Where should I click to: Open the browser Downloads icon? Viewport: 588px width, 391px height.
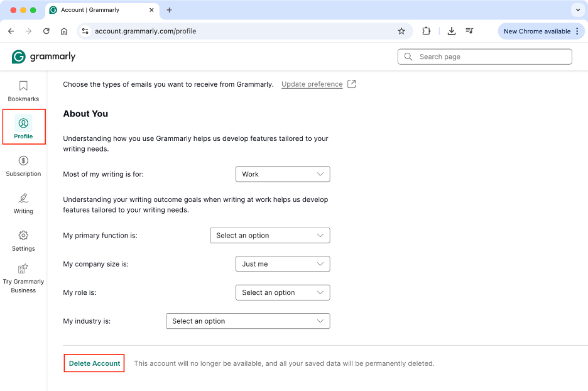452,30
